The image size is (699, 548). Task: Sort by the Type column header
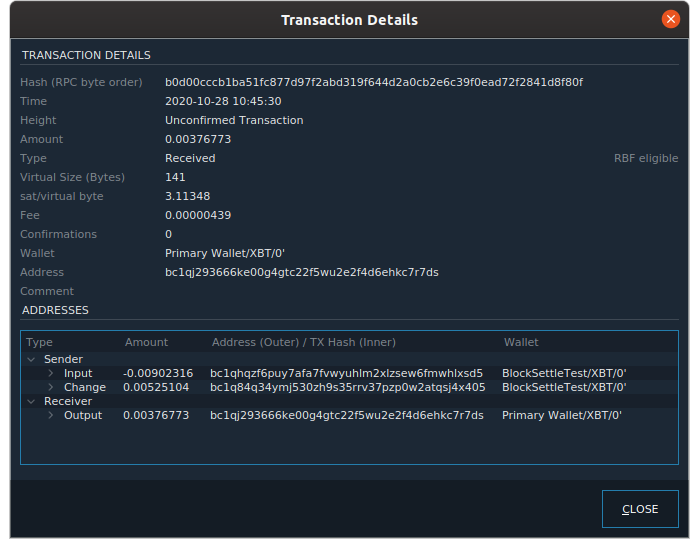tap(39, 342)
